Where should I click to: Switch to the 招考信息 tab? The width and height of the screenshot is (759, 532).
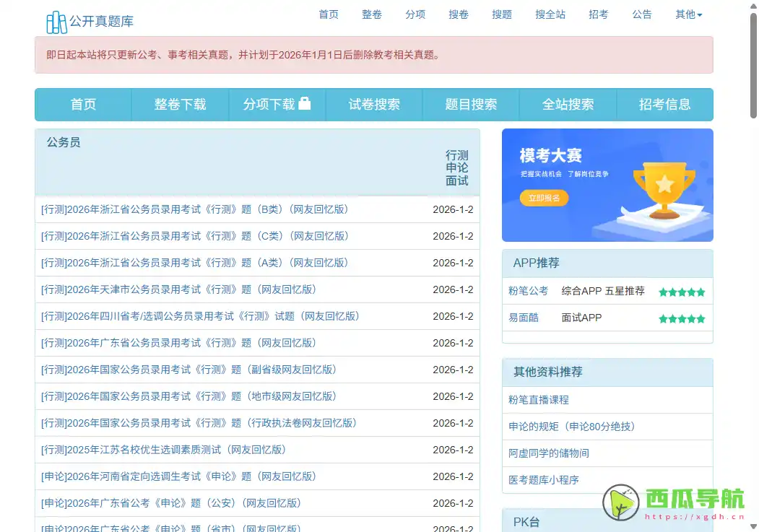point(664,104)
